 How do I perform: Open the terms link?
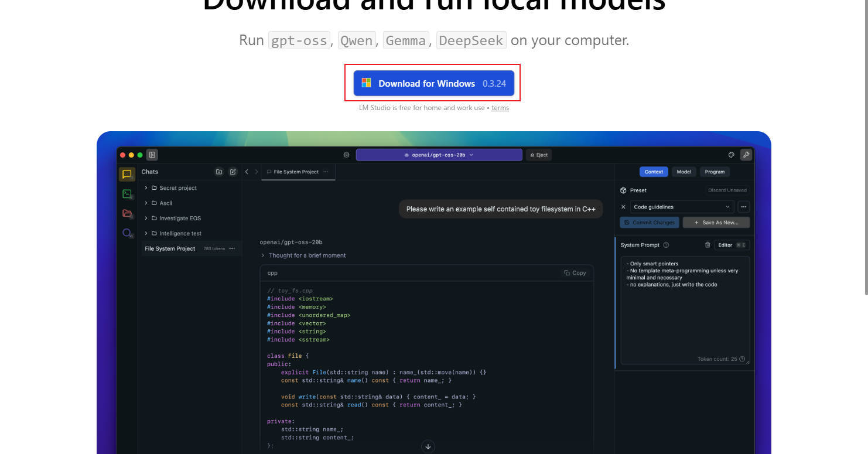(x=500, y=108)
